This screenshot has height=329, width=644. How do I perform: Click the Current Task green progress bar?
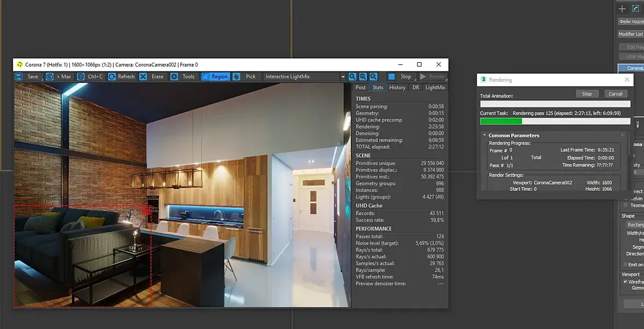[x=555, y=121]
